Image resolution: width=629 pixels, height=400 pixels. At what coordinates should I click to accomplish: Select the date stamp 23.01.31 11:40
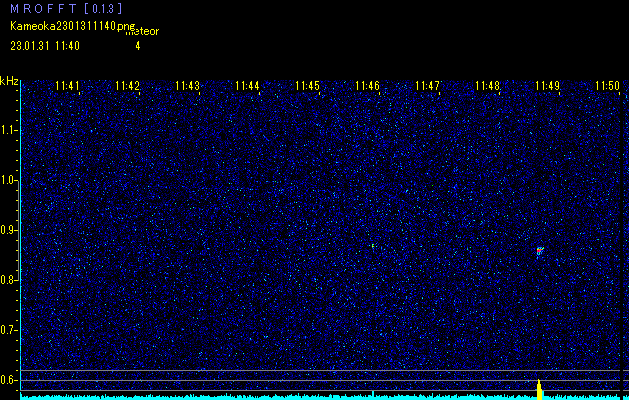(45, 46)
